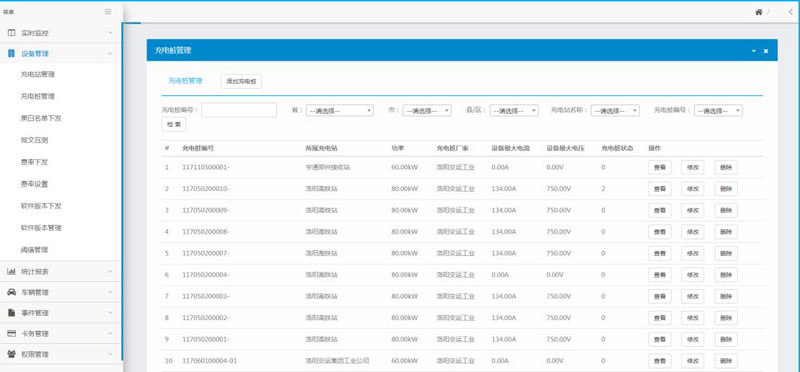Image resolution: width=800 pixels, height=372 pixels.
Task: Click the 卡务管理 card icon
Action: (x=11, y=333)
